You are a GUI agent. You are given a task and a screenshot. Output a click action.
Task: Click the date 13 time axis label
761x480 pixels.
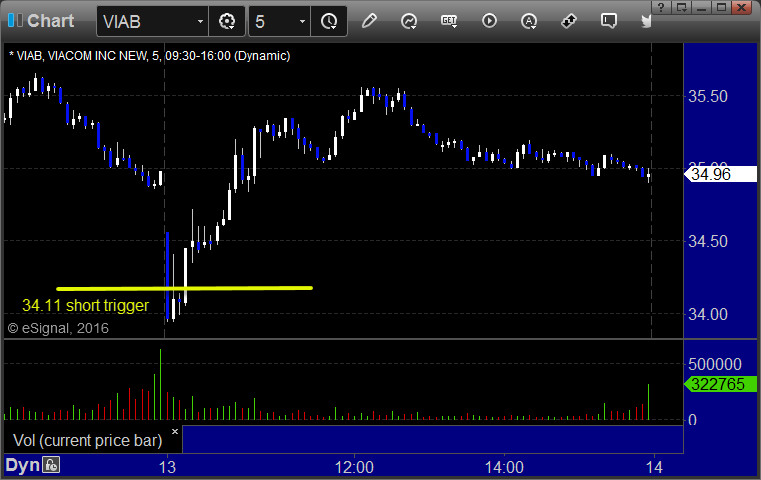click(x=167, y=467)
